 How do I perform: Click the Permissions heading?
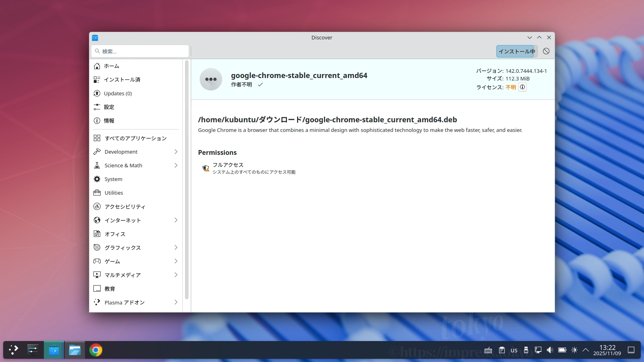(x=217, y=152)
